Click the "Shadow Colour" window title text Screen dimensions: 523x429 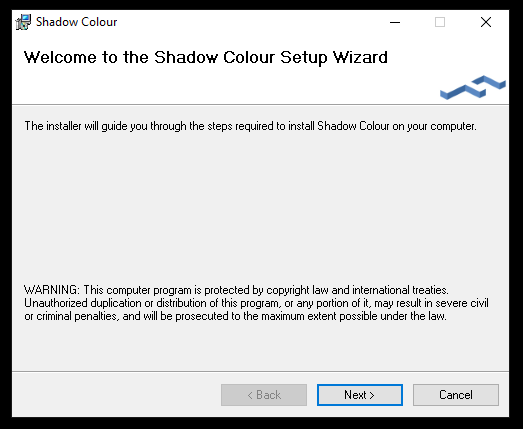point(76,22)
